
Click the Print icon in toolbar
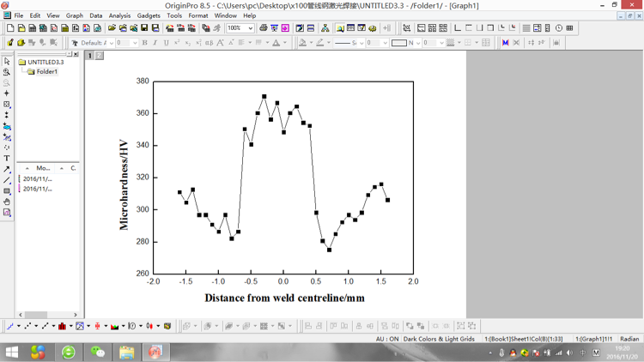coord(264,28)
